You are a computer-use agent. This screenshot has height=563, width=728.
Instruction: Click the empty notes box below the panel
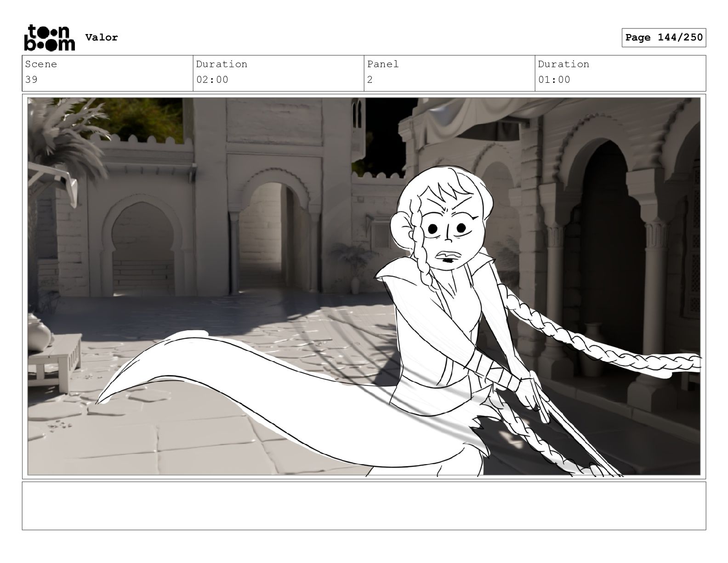point(364,506)
